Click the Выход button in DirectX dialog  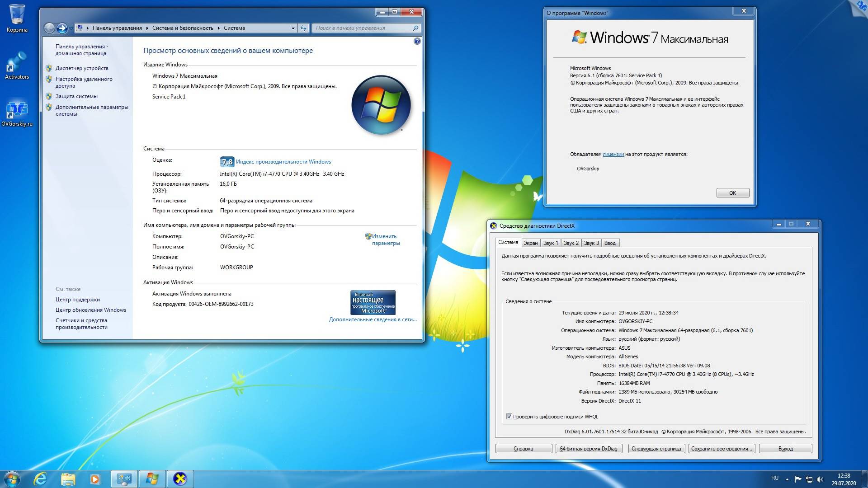click(x=785, y=449)
